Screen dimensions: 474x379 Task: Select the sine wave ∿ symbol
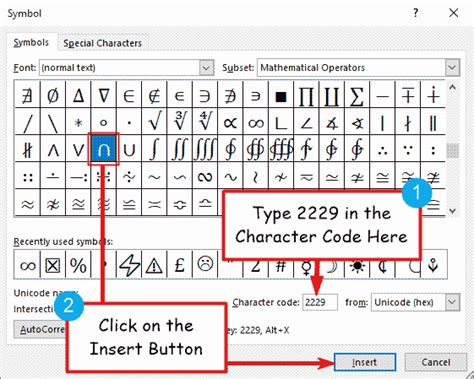[x=230, y=176]
